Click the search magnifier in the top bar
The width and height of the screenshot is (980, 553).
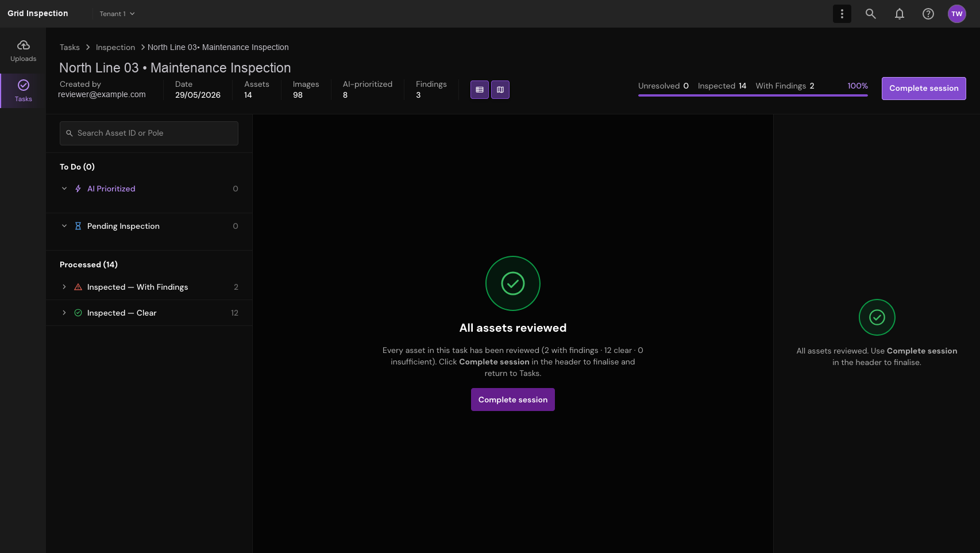871,14
